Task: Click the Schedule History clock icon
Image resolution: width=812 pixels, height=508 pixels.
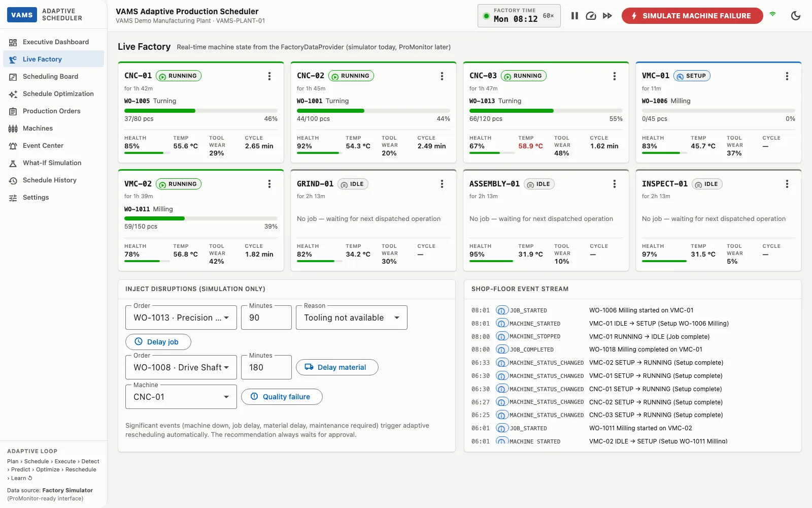Action: 13,181
